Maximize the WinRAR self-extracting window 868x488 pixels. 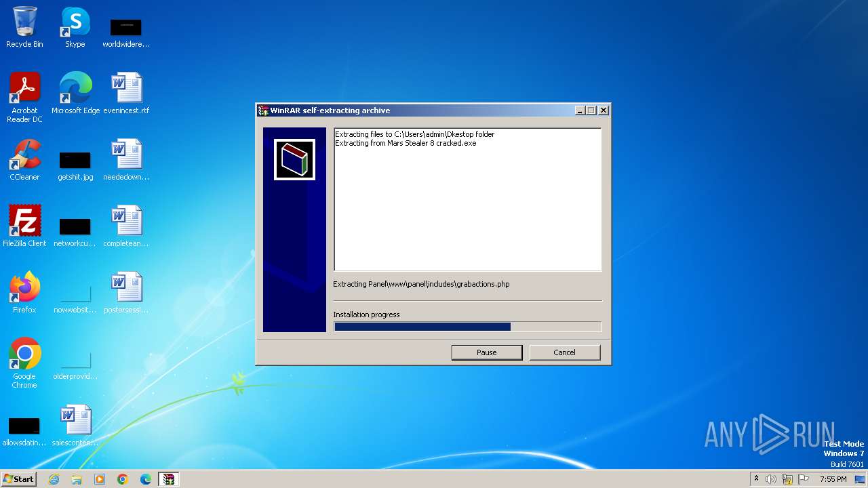click(x=591, y=110)
